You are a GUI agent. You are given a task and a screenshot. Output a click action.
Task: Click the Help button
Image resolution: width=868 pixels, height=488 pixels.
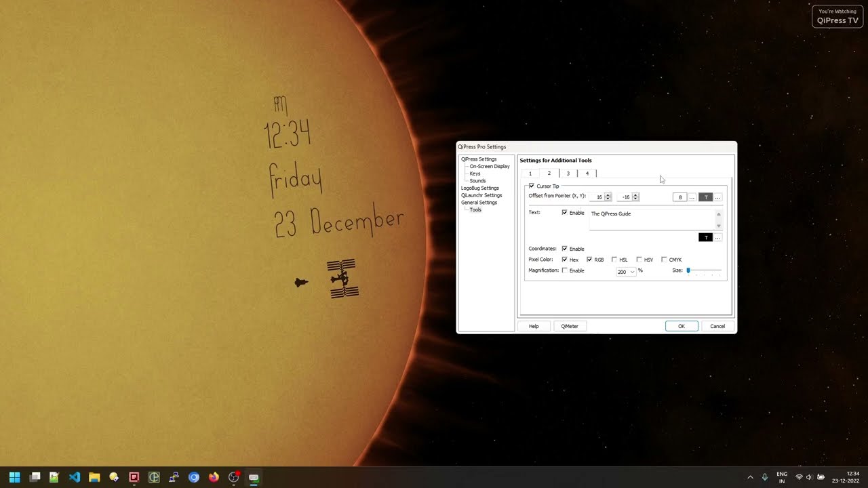coord(534,326)
